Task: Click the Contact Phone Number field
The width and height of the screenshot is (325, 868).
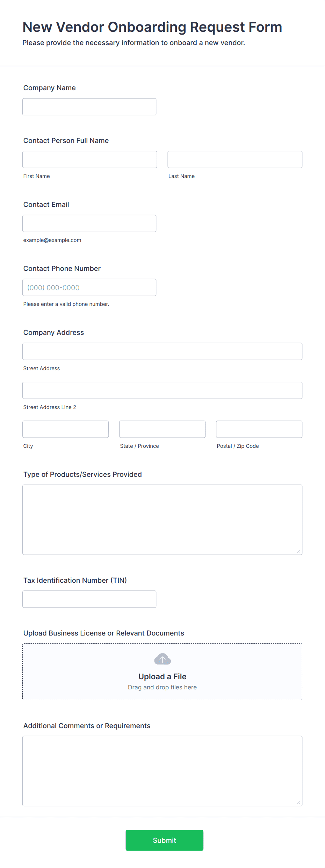Action: coord(89,287)
